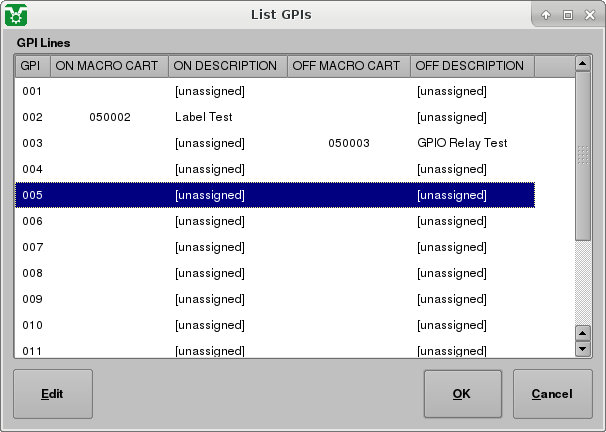
Task: Sort by OFF DESCRIPTION column header
Action: coord(471,66)
